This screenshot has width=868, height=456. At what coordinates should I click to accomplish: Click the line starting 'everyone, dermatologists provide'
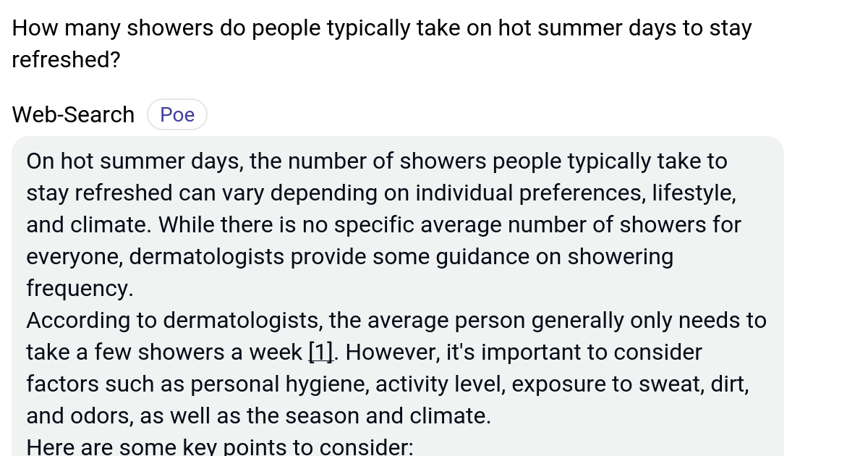click(x=350, y=257)
